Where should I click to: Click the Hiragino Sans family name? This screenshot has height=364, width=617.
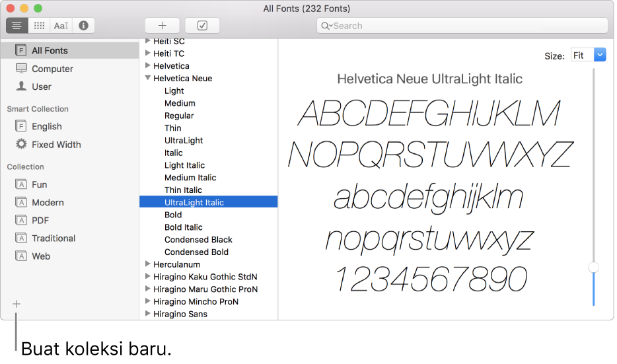pos(180,314)
